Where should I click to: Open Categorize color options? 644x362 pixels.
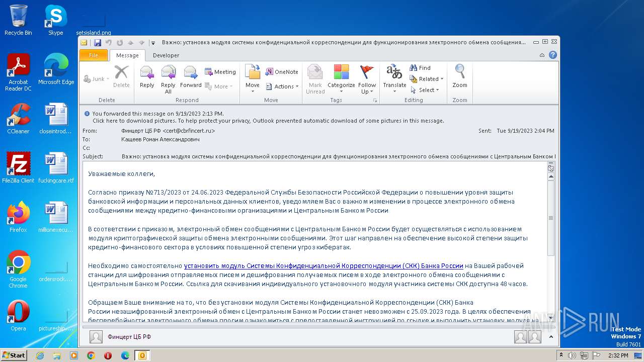(341, 78)
